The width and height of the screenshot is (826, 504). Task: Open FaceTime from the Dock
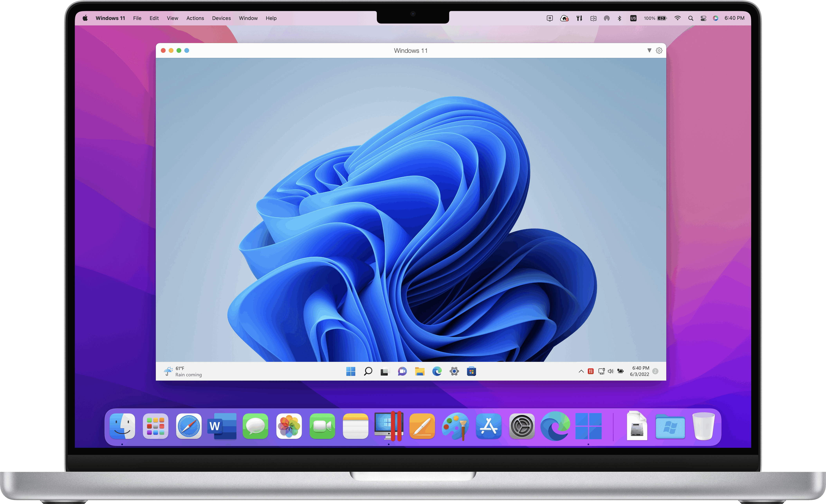point(322,426)
